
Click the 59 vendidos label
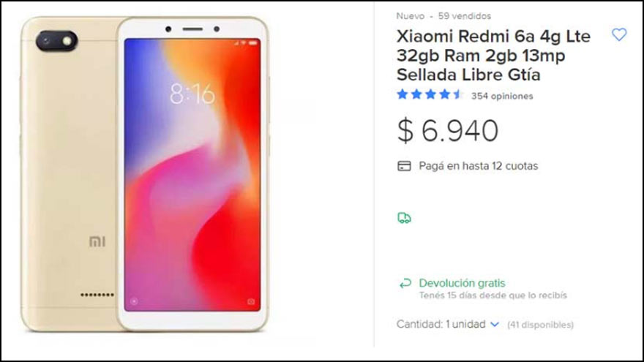click(x=465, y=16)
